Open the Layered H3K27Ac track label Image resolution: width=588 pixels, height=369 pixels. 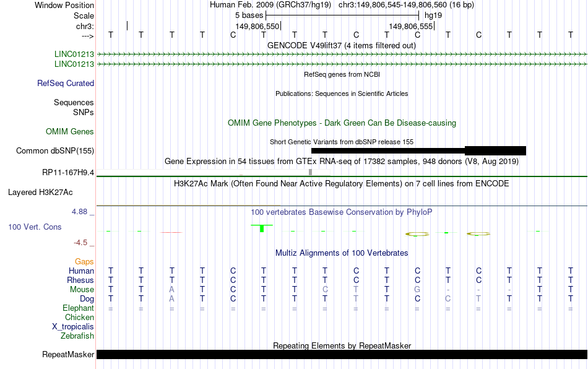pyautogui.click(x=40, y=193)
